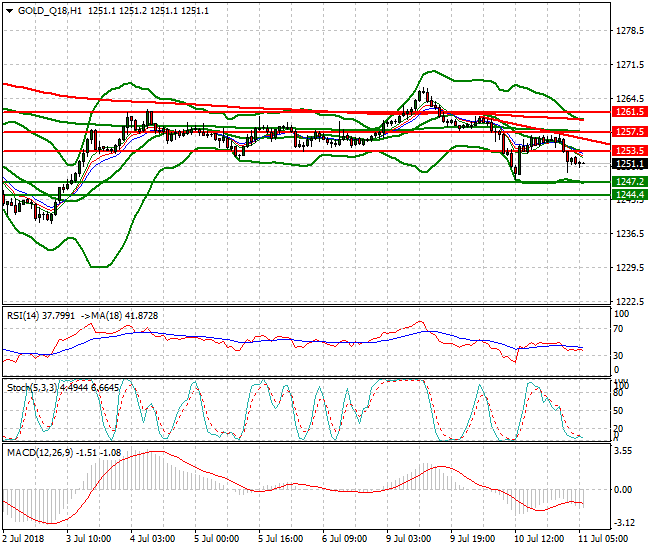This screenshot has height=550, width=650.
Task: Select the 4 Jul 03:00 time label
Action: click(x=153, y=538)
